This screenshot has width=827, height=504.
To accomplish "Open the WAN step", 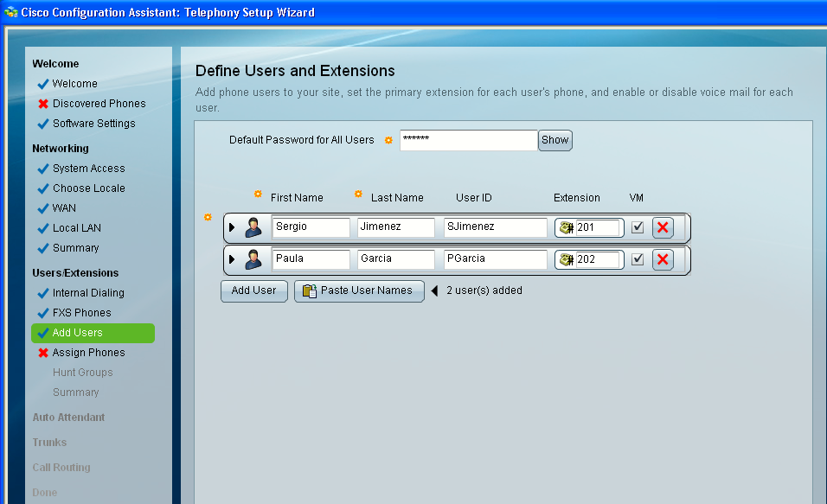I will 64,208.
